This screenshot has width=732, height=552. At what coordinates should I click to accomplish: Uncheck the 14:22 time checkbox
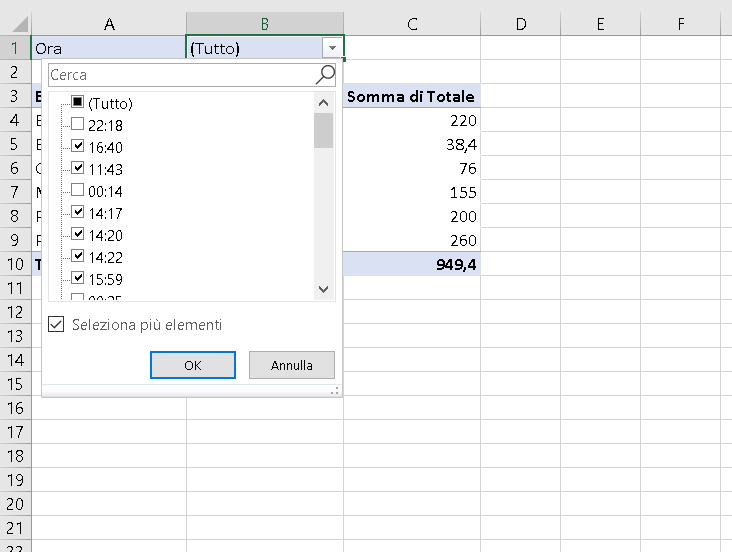point(77,256)
